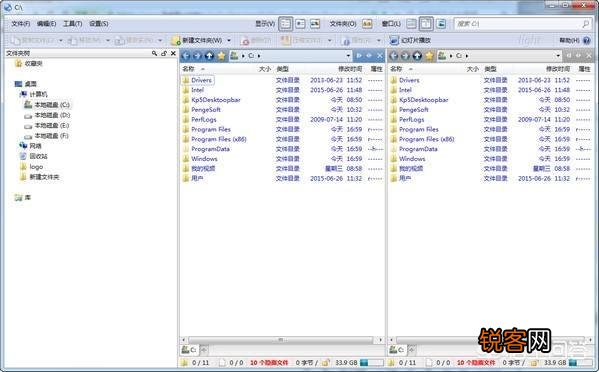
Task: Go up one level in left pane
Action: pyautogui.click(x=209, y=56)
